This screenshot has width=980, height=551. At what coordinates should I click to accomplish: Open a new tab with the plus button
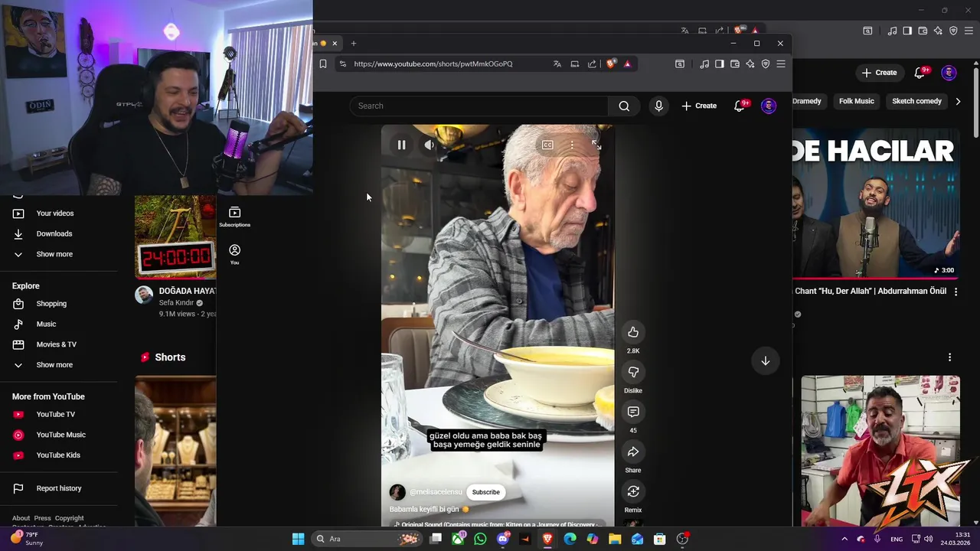coord(354,44)
